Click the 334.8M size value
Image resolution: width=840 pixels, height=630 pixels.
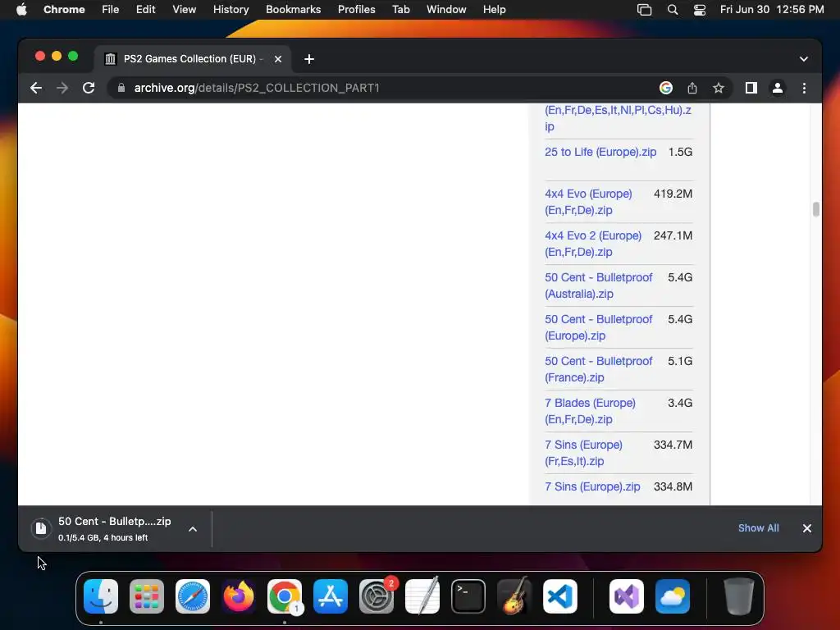tap(673, 486)
